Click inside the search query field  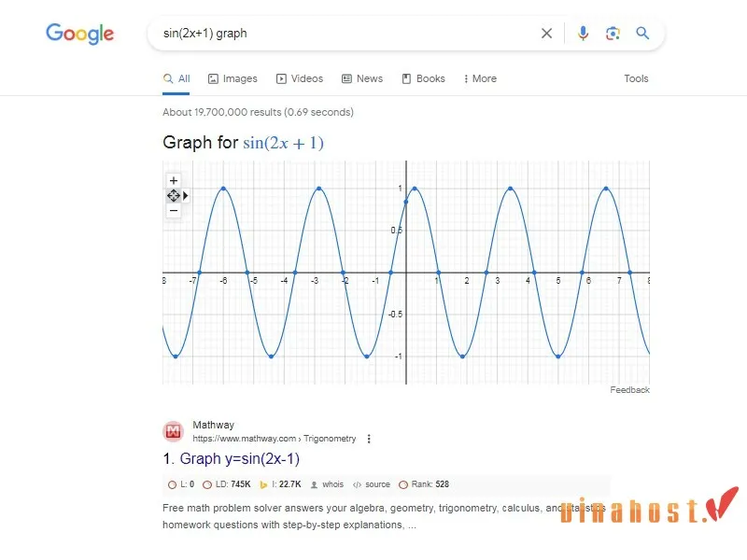(x=345, y=34)
